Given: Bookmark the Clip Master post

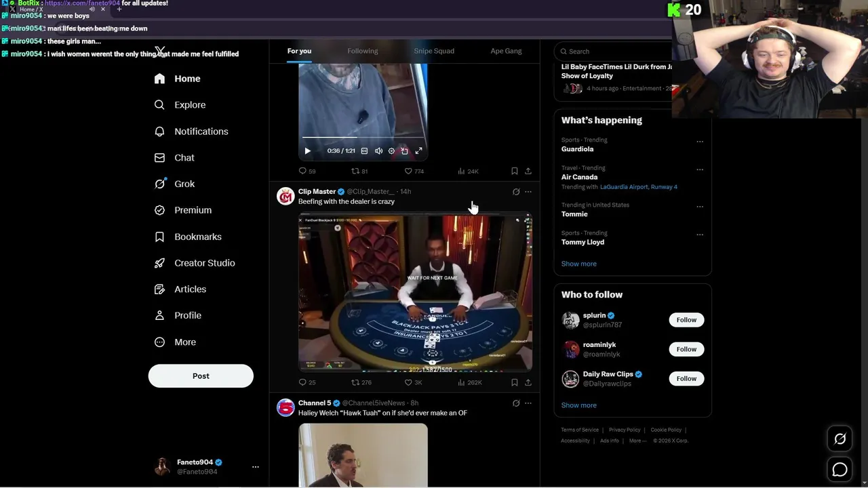Looking at the screenshot, I should 515,382.
